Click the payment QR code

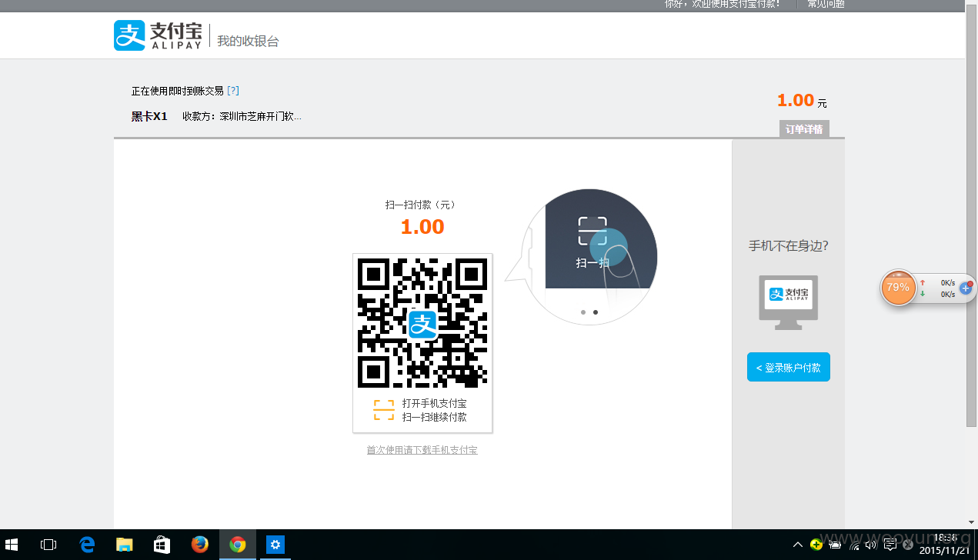[x=422, y=322]
